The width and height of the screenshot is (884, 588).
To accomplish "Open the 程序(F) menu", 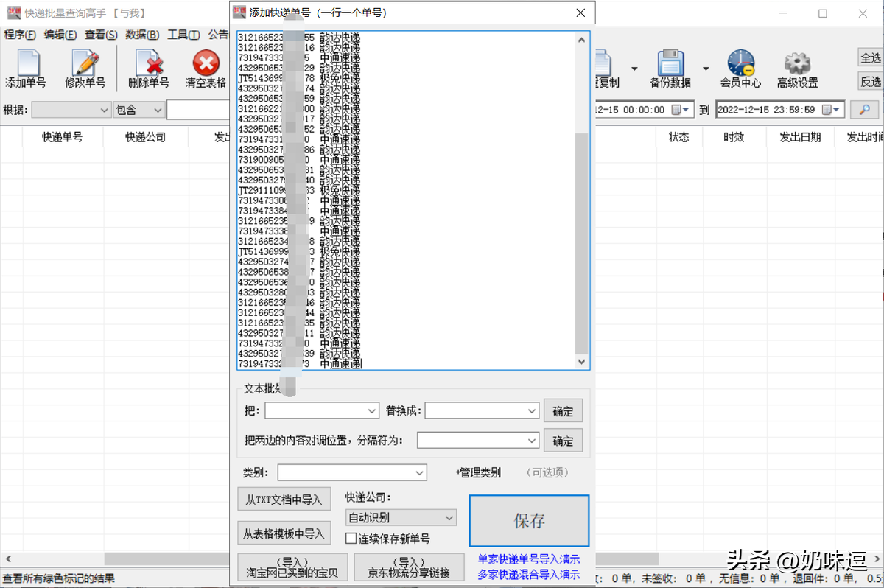I will (x=20, y=35).
